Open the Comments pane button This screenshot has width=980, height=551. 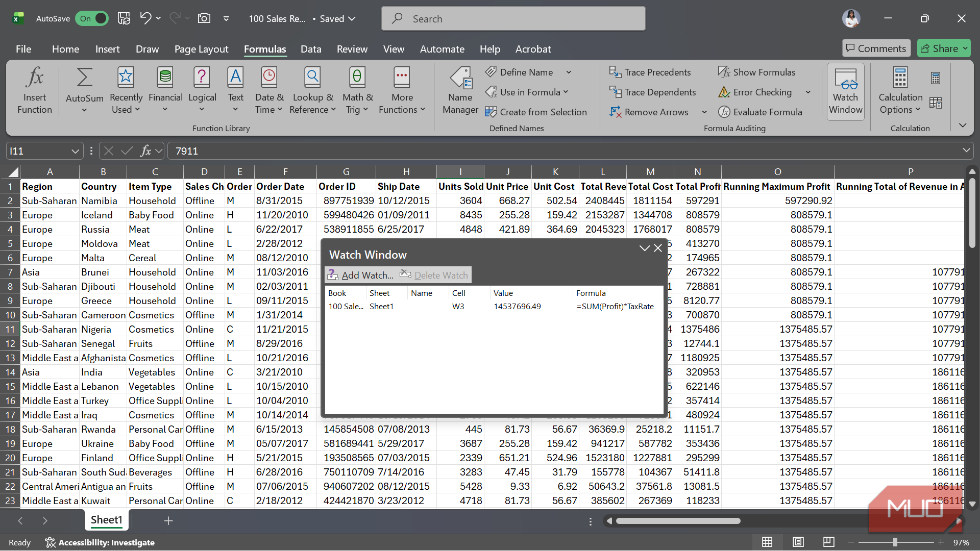pyautogui.click(x=876, y=48)
